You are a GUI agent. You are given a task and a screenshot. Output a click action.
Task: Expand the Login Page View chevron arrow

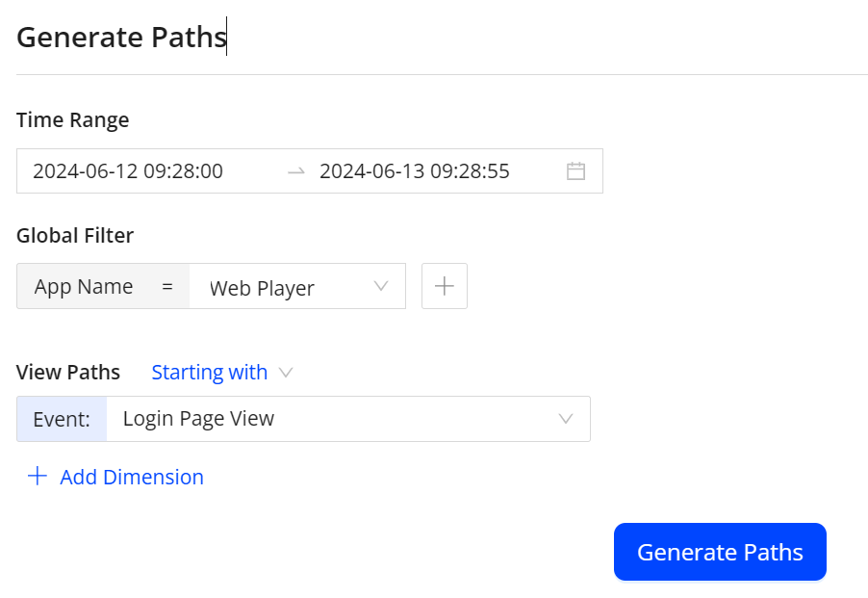[x=566, y=419]
